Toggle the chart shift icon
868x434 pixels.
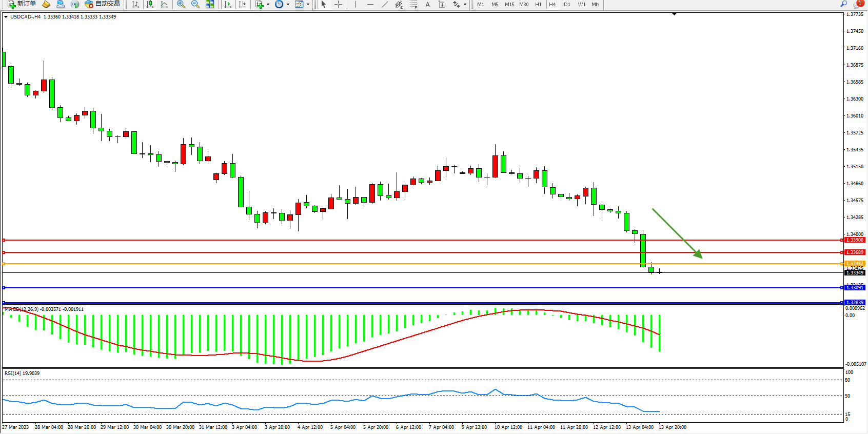click(242, 4)
